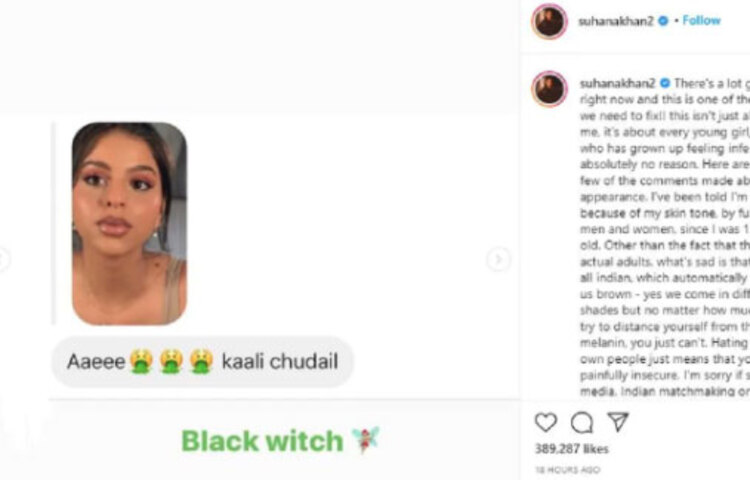Go to the next carousel image arrow
Image resolution: width=750 pixels, height=480 pixels.
click(498, 259)
